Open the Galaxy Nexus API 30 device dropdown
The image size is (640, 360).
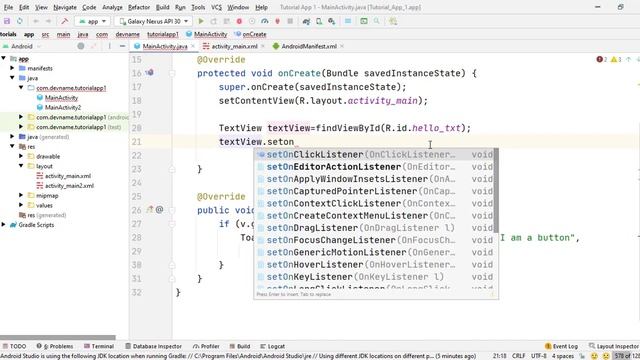153,21
